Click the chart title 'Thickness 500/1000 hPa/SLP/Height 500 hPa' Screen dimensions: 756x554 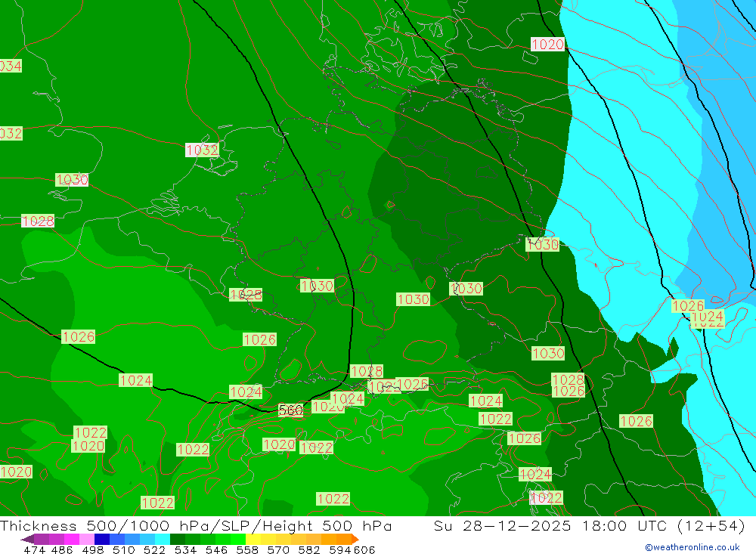click(x=196, y=525)
